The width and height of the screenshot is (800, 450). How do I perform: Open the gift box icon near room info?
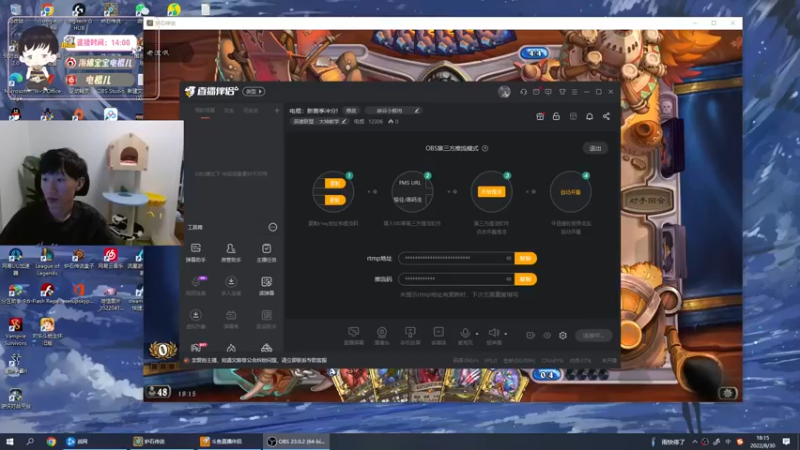coord(540,116)
